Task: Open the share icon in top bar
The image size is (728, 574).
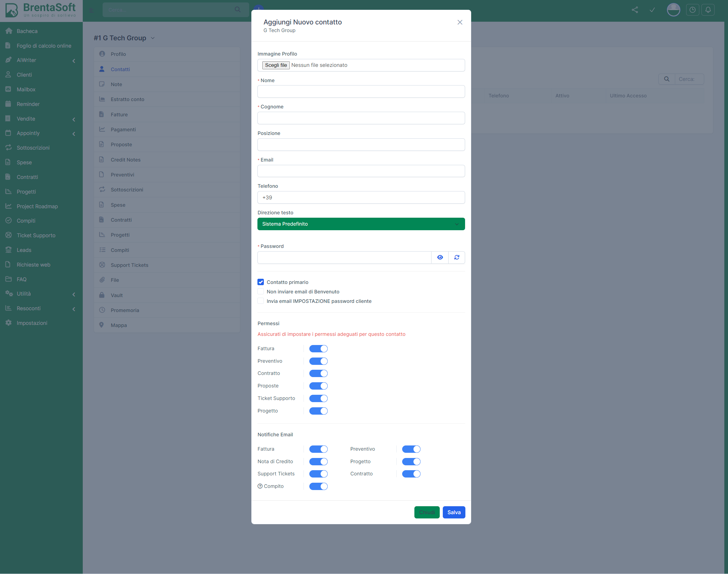Action: (x=635, y=10)
